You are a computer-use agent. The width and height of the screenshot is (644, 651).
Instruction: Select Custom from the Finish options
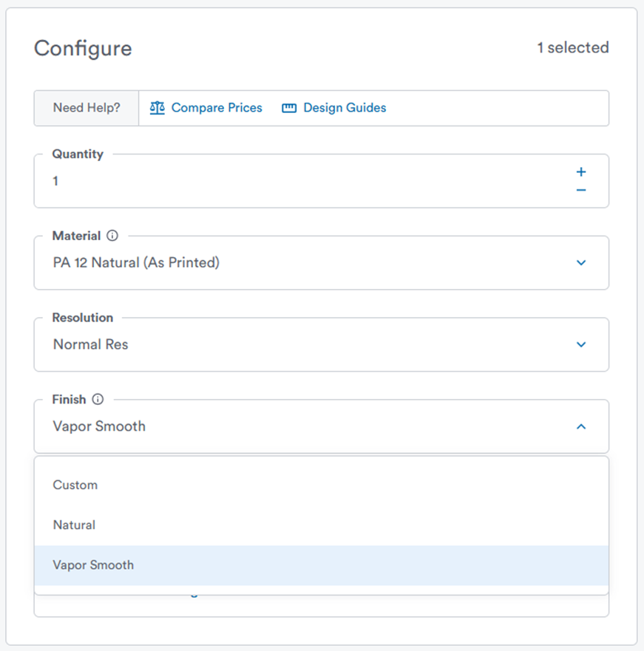coord(75,485)
